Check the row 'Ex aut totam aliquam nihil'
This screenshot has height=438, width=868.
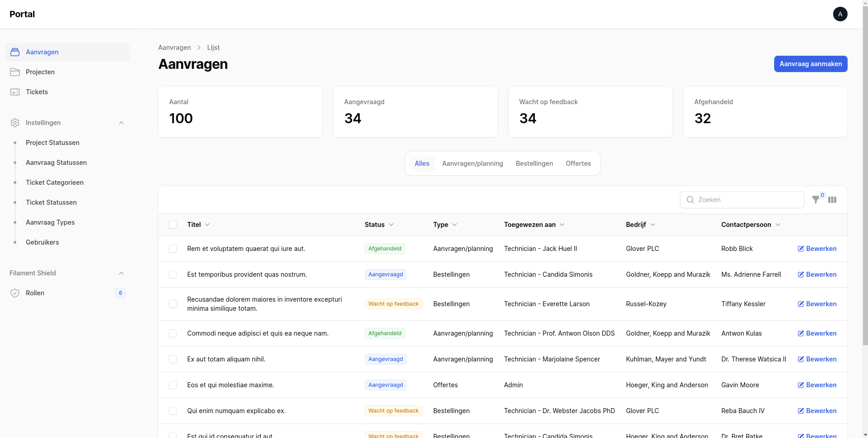pos(173,359)
